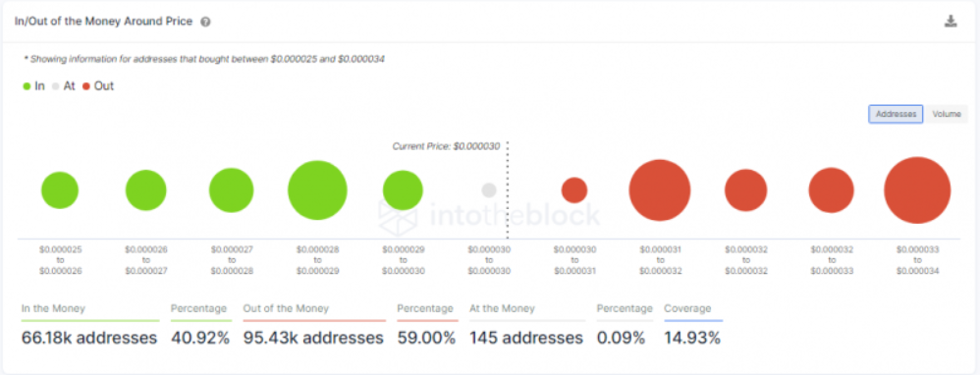Click green bubble for $0.000026 to $0.000027
Image resolution: width=980 pixels, height=375 pixels.
146,190
